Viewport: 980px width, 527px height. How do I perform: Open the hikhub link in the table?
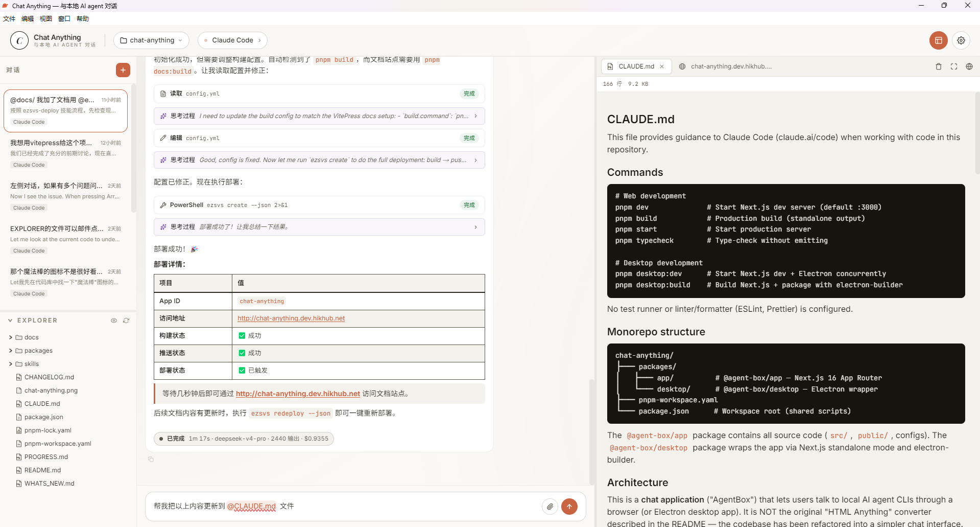[x=291, y=318]
